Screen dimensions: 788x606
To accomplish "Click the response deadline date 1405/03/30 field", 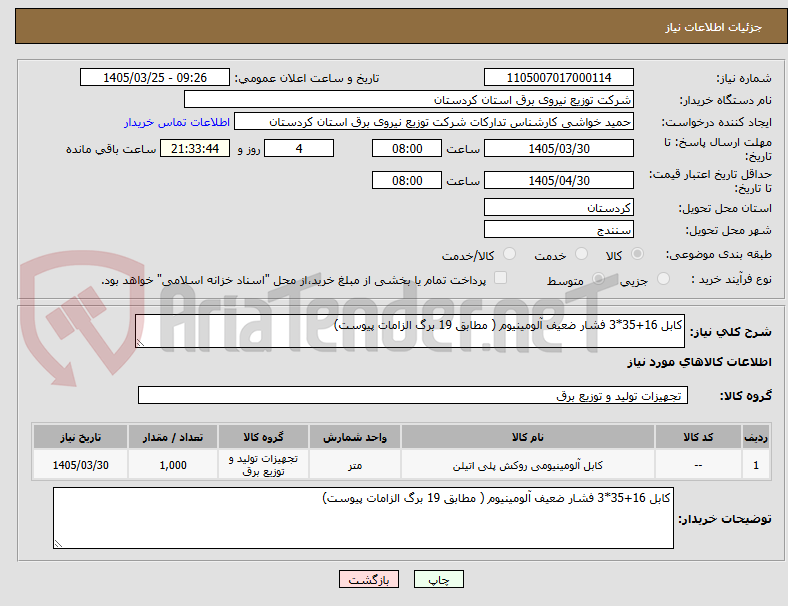I will (x=559, y=148).
